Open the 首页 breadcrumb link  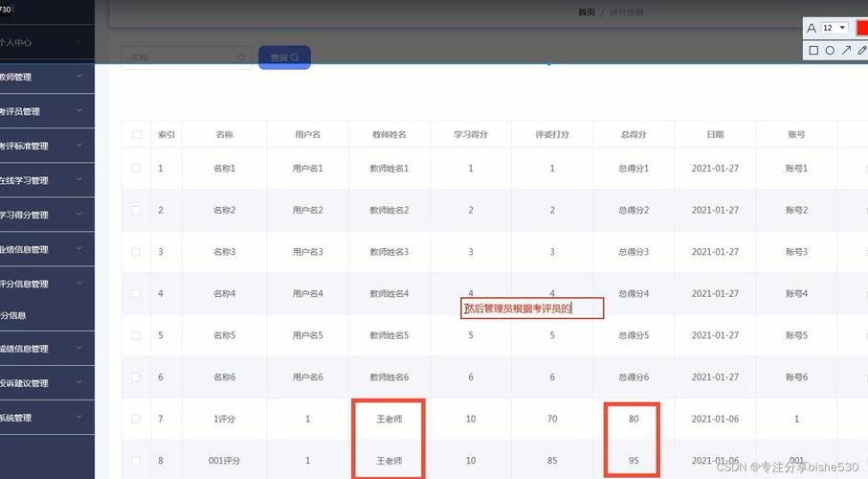(587, 11)
